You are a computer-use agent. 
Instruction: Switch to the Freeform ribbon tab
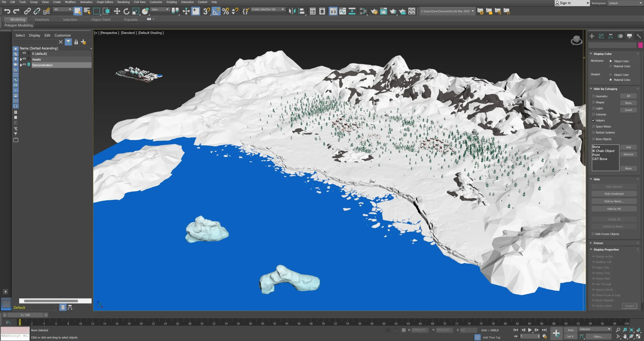[42, 20]
